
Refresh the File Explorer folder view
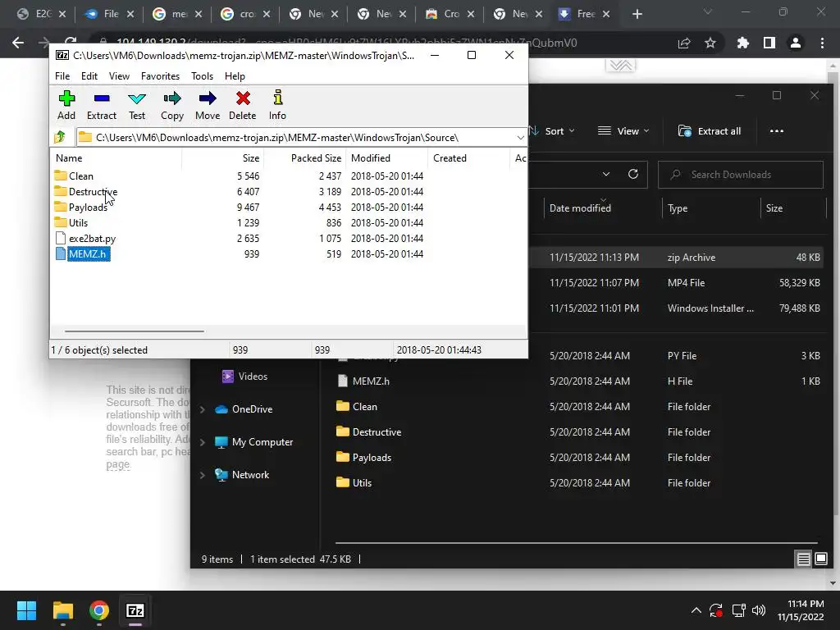click(x=633, y=174)
